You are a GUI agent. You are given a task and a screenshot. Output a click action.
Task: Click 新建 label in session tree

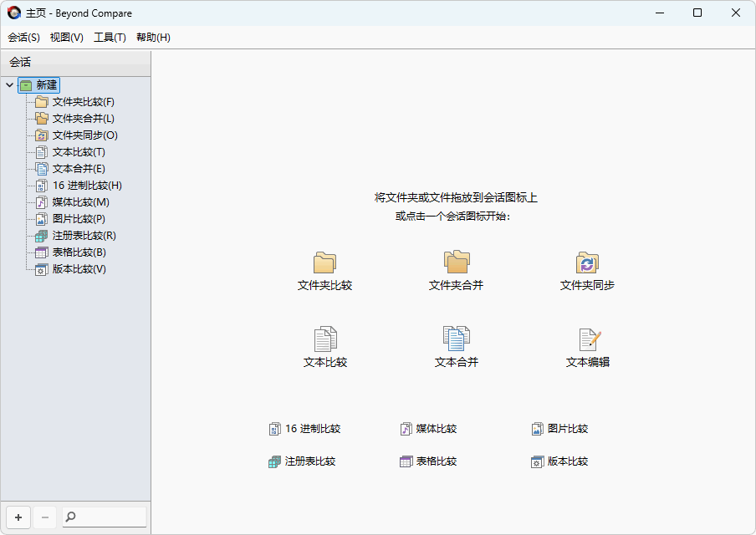pyautogui.click(x=47, y=84)
